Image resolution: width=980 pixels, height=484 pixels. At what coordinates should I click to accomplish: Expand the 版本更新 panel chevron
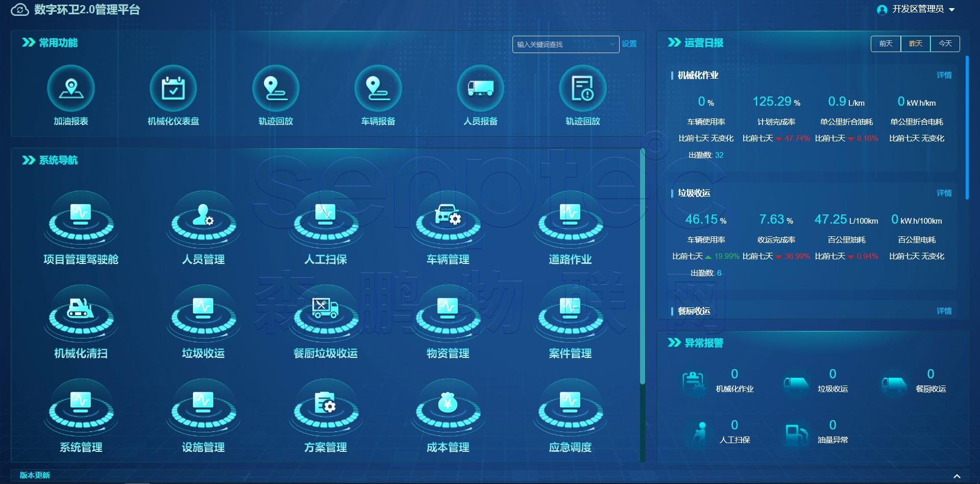(957, 476)
